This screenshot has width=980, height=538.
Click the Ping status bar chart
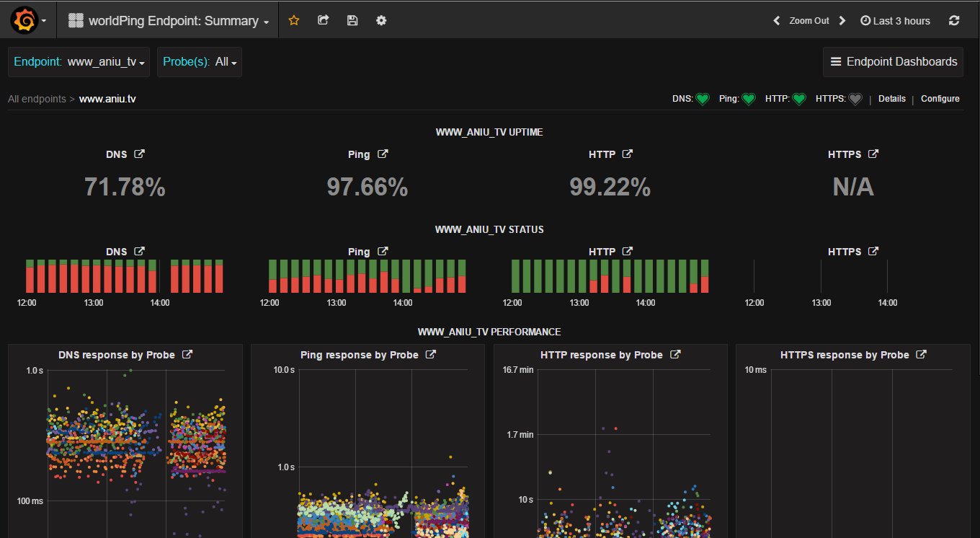coord(367,276)
